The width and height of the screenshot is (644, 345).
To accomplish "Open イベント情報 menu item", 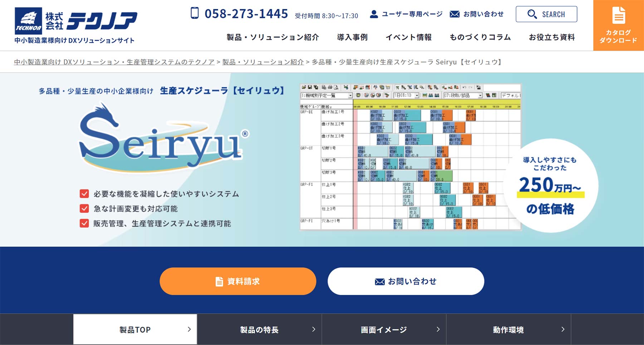I will (409, 37).
